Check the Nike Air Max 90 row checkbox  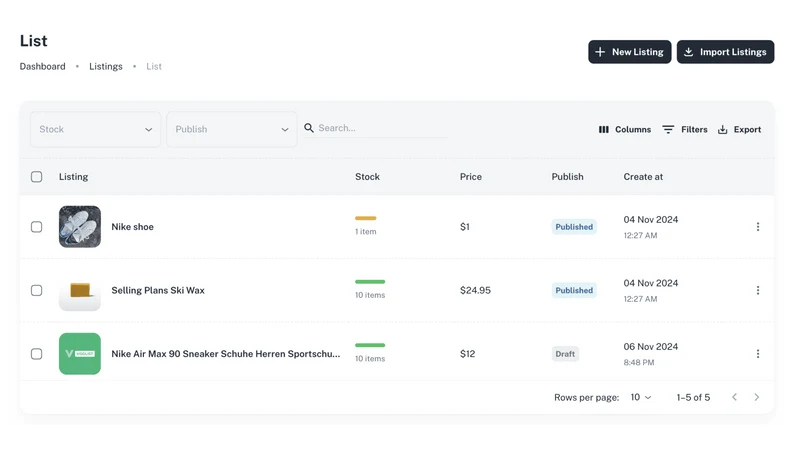[x=36, y=354]
